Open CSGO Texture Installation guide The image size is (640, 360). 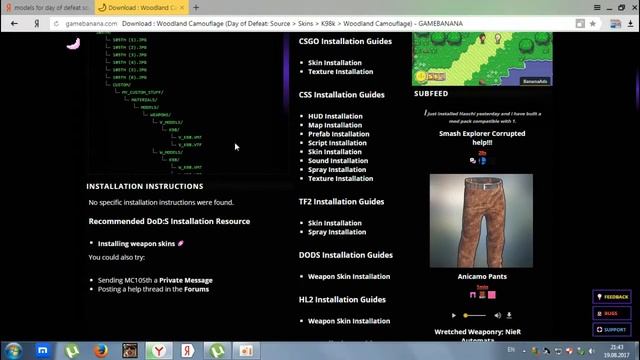point(340,71)
